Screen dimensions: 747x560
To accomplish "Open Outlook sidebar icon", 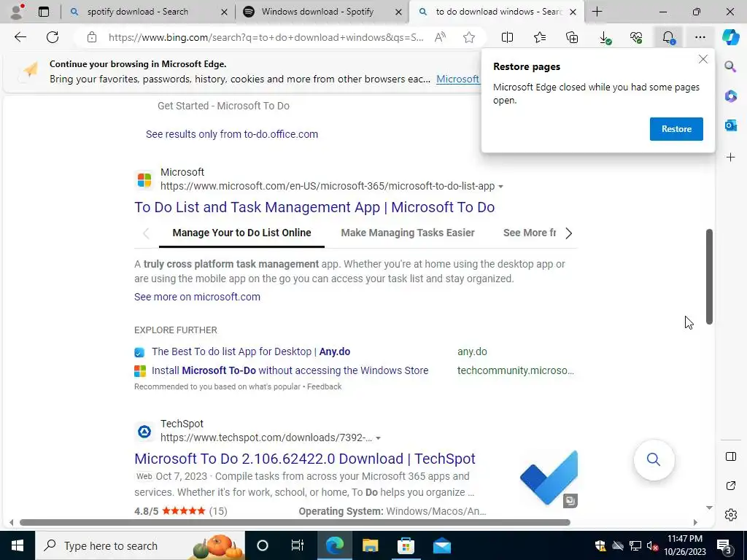I will 731,125.
